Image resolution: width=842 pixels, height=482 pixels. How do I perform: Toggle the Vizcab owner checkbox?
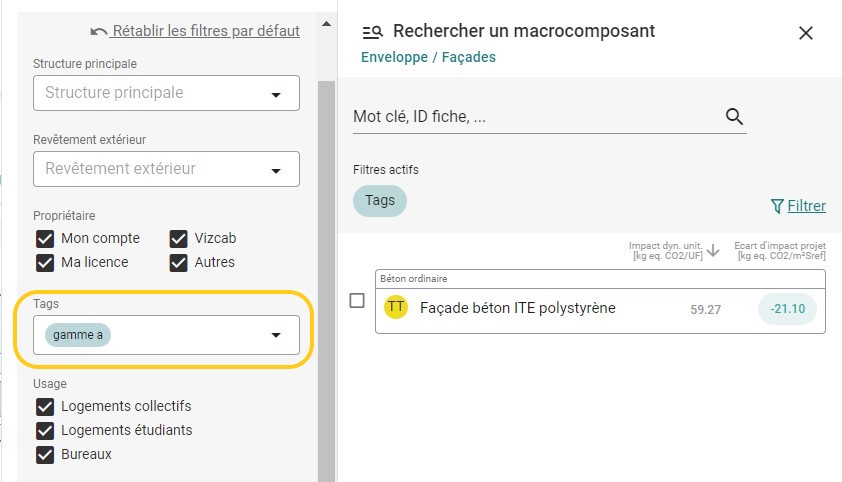[178, 238]
